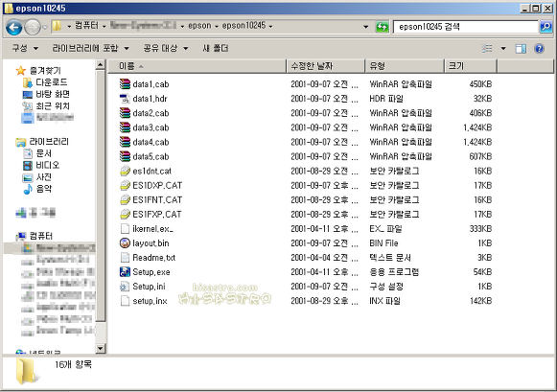Select the Setup.exe application icon
557x392 pixels.
pos(125,272)
